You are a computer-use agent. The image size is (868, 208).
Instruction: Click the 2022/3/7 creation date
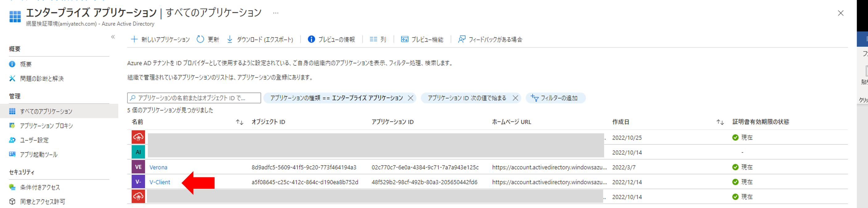(624, 167)
